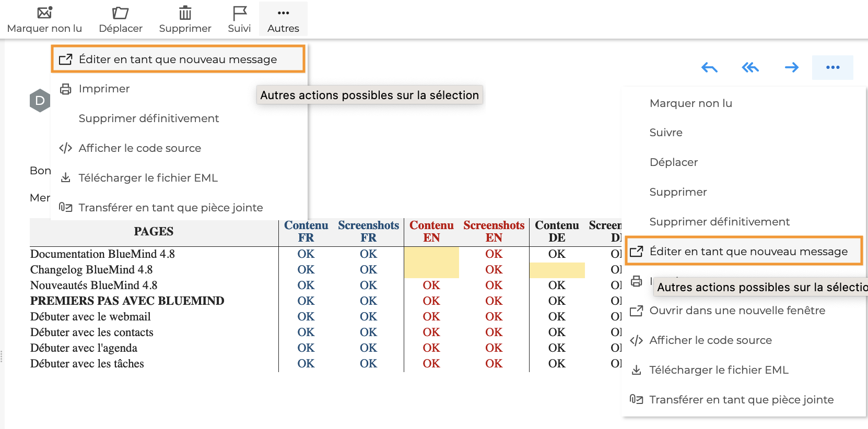Toggle the blue three-dots message actions menu

coord(832,67)
